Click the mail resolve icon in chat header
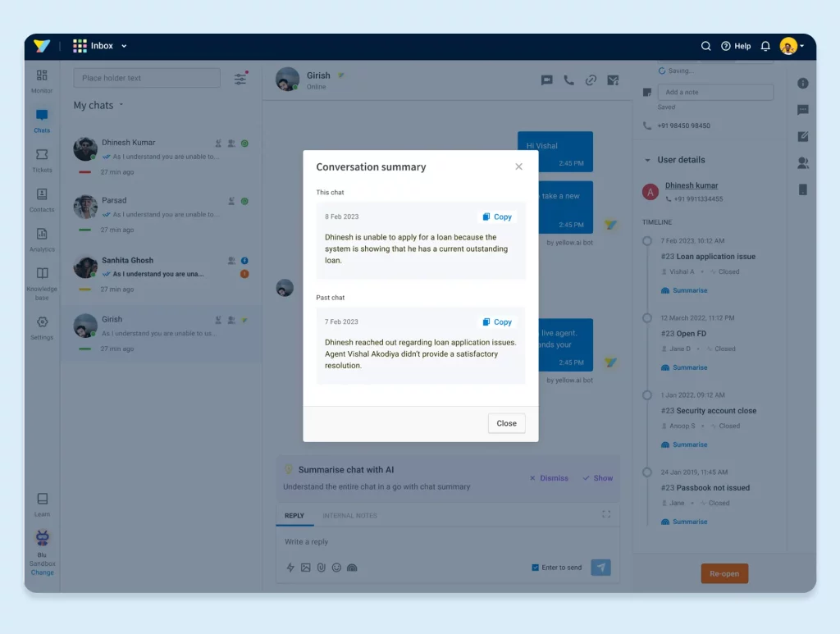This screenshot has height=634, width=840. (x=613, y=80)
